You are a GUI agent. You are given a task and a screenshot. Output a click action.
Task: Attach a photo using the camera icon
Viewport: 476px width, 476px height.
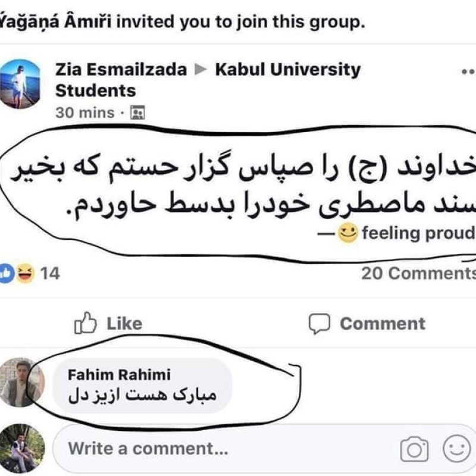(414, 449)
